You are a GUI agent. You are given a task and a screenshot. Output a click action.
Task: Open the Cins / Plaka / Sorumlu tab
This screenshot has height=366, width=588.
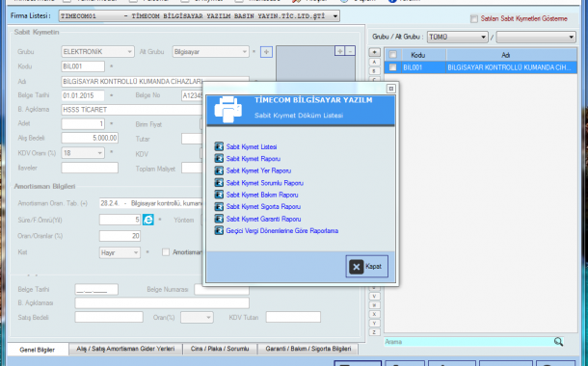220,349
